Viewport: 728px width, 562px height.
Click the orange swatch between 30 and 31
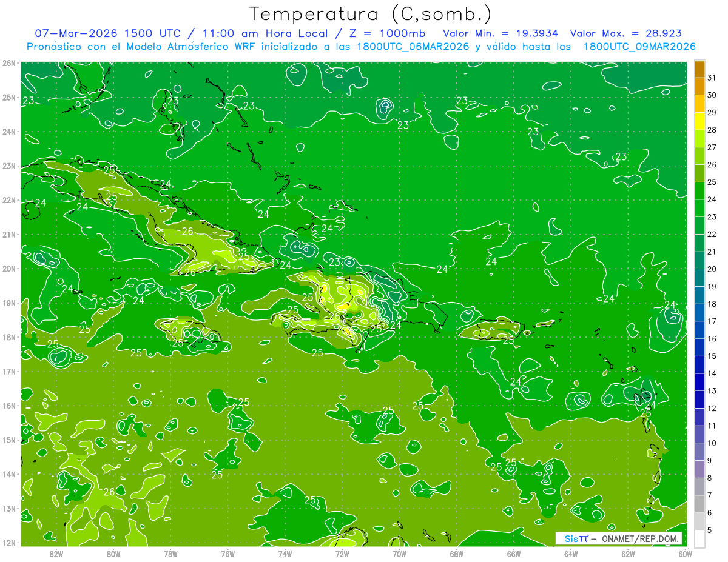(699, 86)
